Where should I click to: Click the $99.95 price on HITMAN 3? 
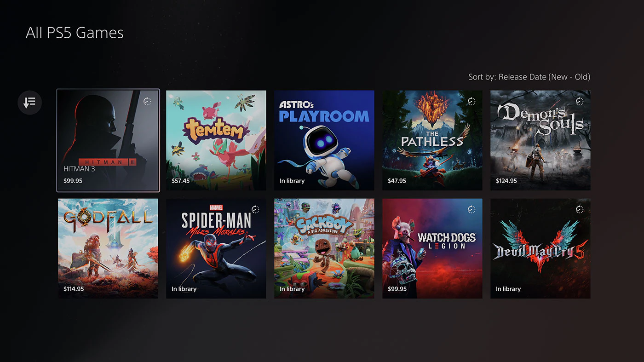(73, 181)
